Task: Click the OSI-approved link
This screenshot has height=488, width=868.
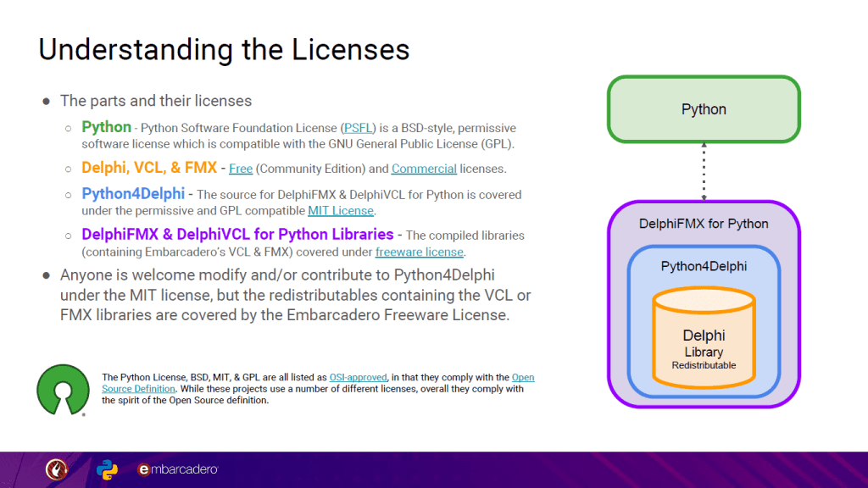Action: click(x=359, y=377)
